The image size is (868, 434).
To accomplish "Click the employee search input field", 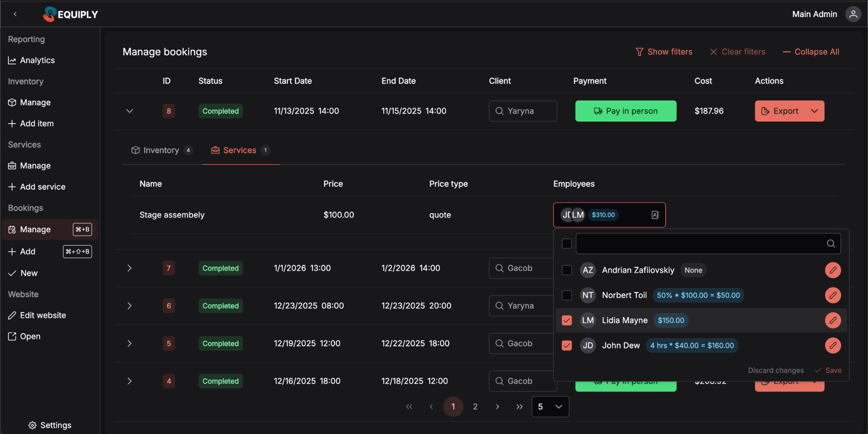I will coord(699,243).
